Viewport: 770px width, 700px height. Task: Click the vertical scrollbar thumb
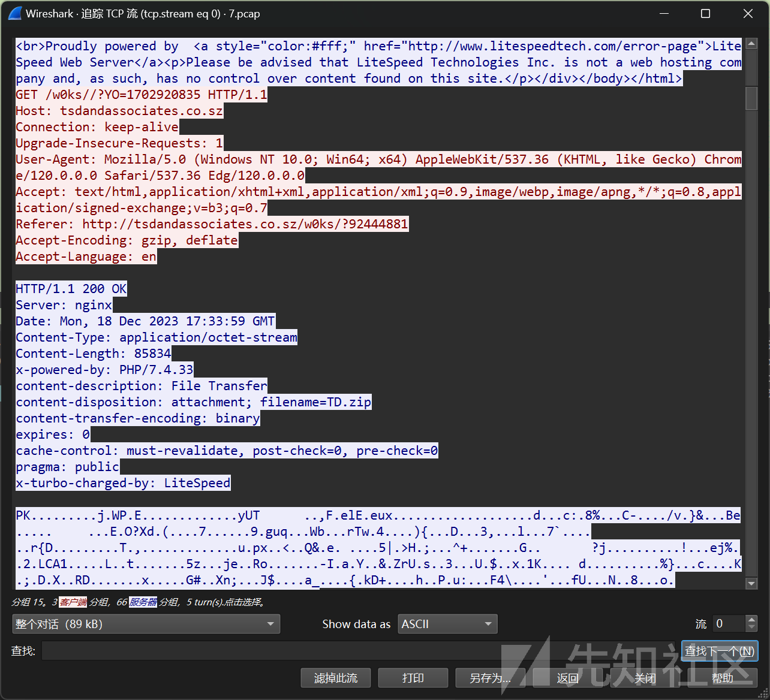coord(751,99)
